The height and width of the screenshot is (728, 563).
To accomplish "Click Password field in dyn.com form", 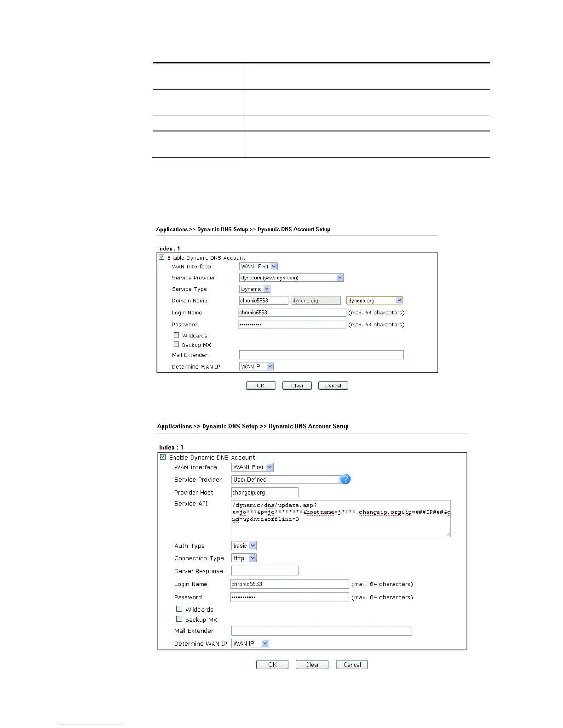I will tap(292, 324).
